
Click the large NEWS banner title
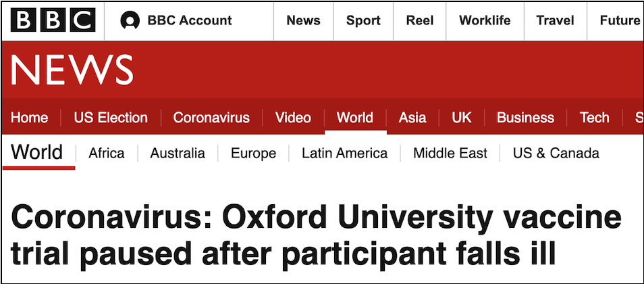(72, 70)
